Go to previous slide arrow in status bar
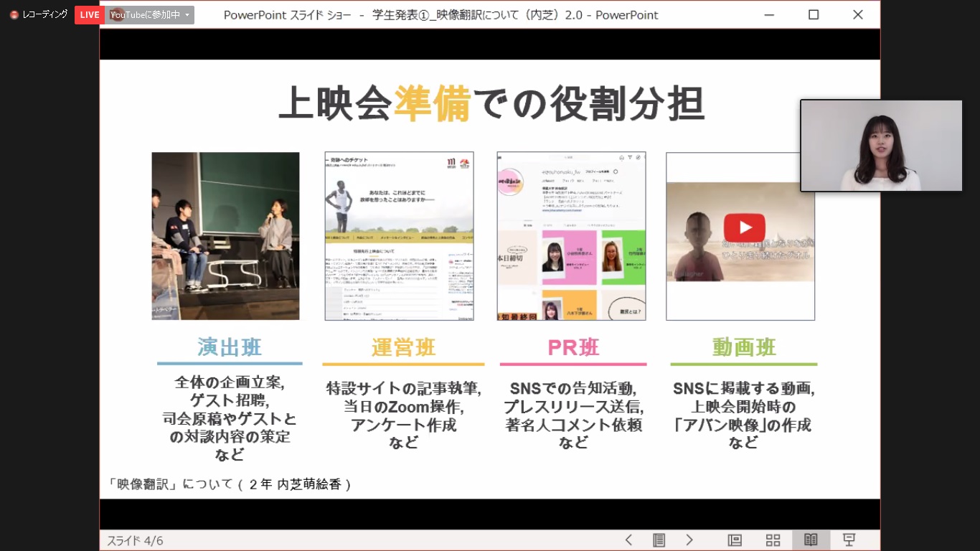Image resolution: width=980 pixels, height=551 pixels. pos(628,540)
